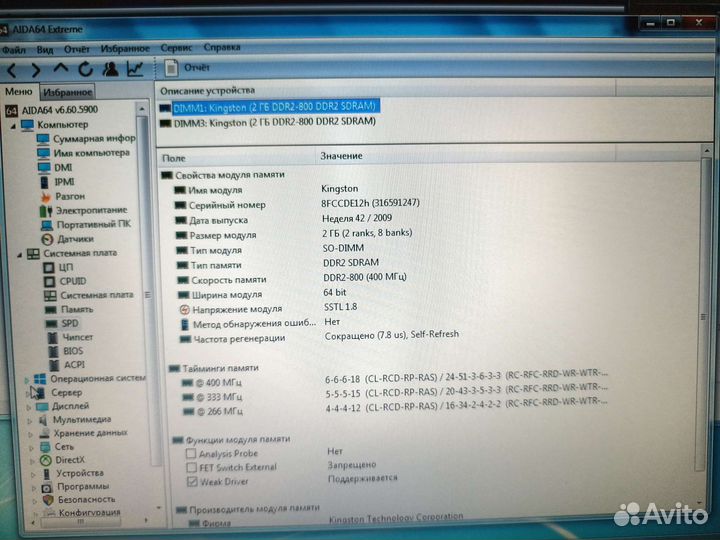Open the Файл menu
Screen dimensions: 720x540
14,50
